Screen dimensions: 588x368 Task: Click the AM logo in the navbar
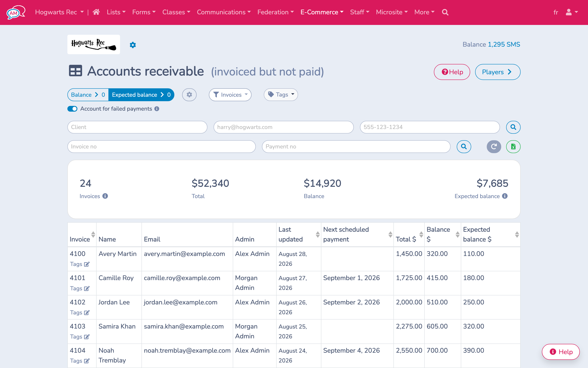(x=16, y=12)
